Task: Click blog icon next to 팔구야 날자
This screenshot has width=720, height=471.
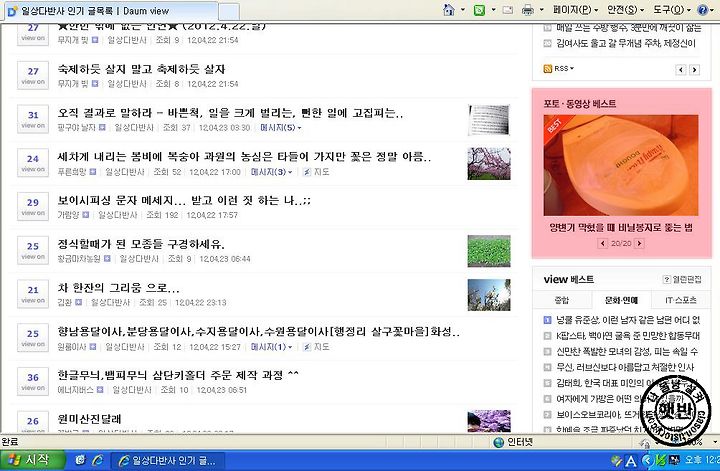Action: (102, 127)
